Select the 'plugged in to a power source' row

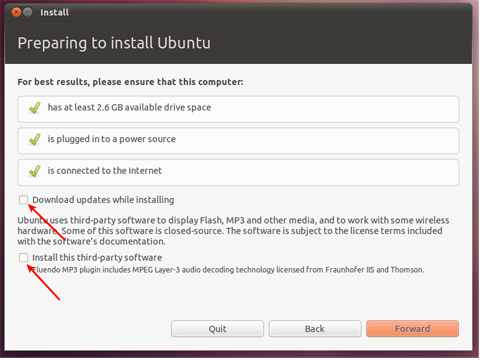coord(238,141)
